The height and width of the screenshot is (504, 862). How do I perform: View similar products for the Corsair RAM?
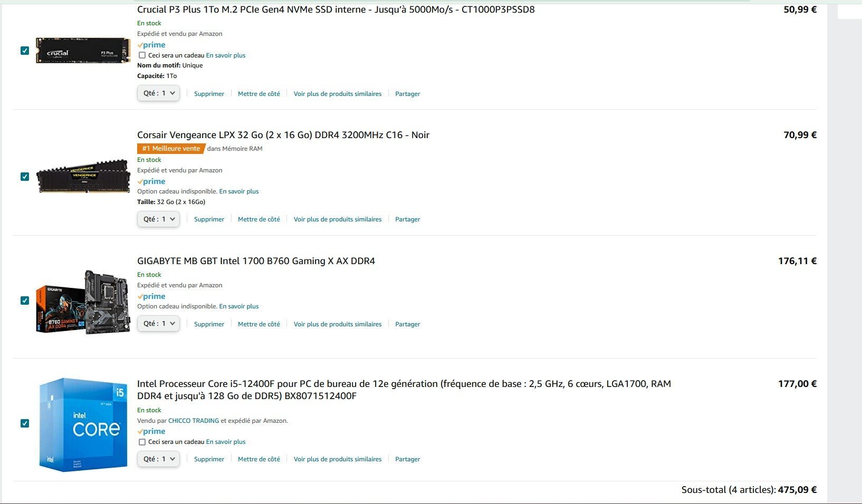[338, 219]
